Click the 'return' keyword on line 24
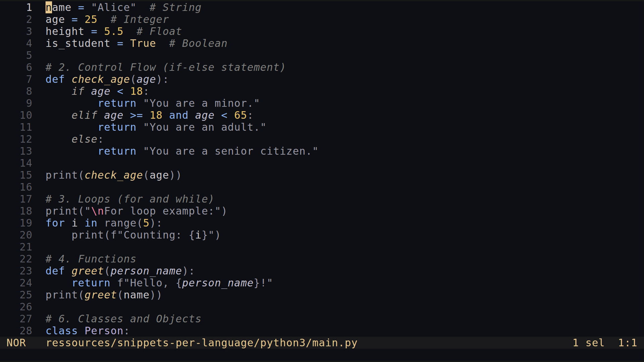Screen dimensions: 644x362 click(x=91, y=283)
